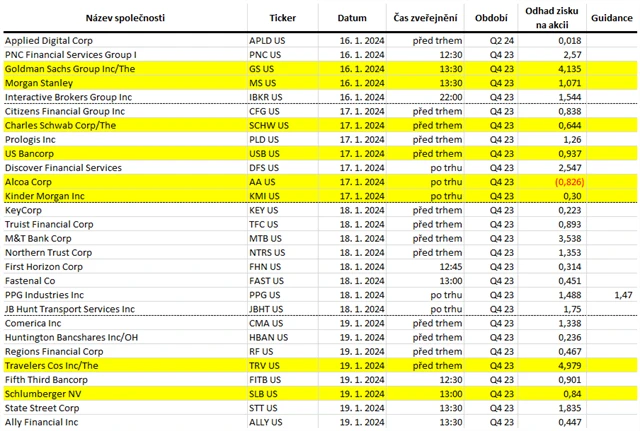Screen dimensions: 640x431
Task: Click the Odhad zisku na akcii header
Action: coord(549,17)
